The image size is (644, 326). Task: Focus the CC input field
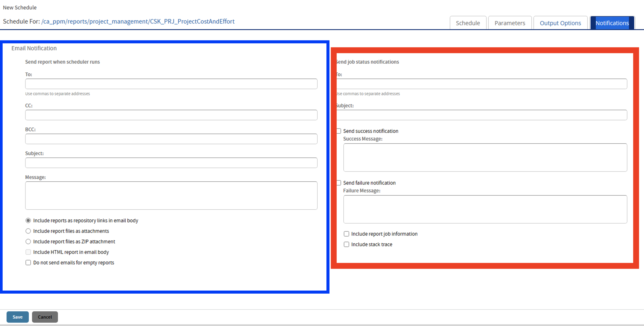tap(171, 115)
